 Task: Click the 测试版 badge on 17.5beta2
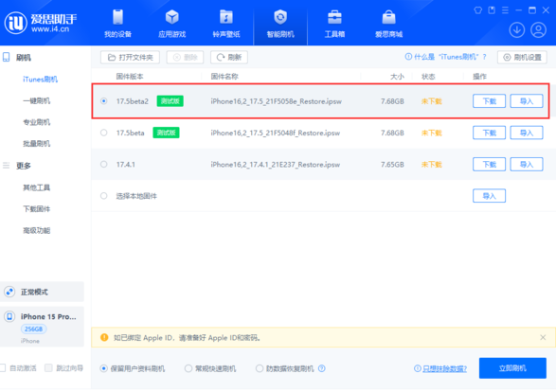pos(170,101)
